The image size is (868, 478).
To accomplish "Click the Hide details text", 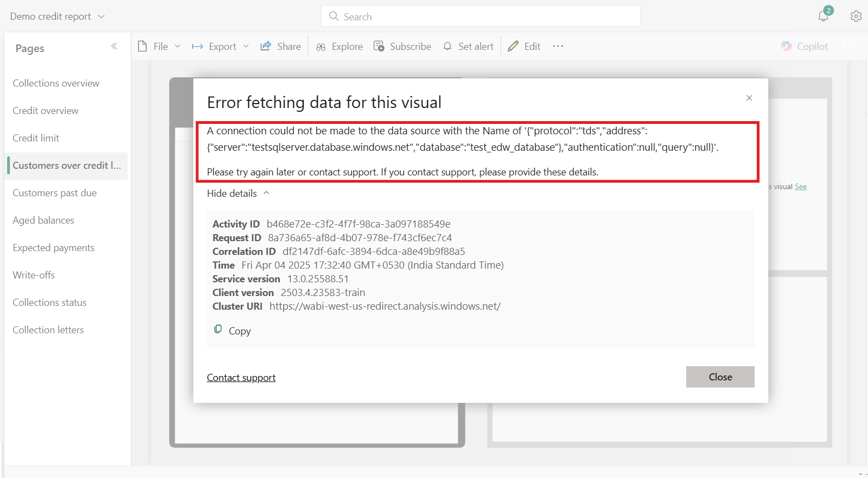I will click(232, 194).
